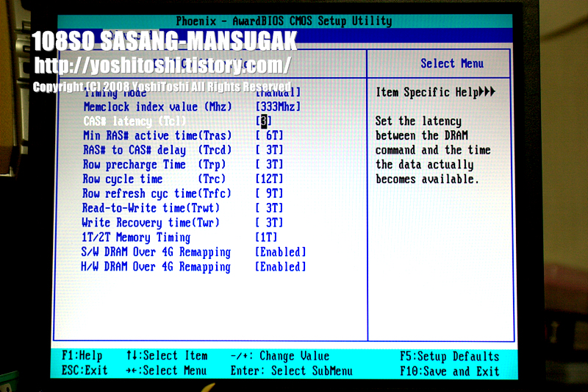This screenshot has height=392, width=588.
Task: Select the Memclock index value [333Mhz] field
Action: [278, 107]
